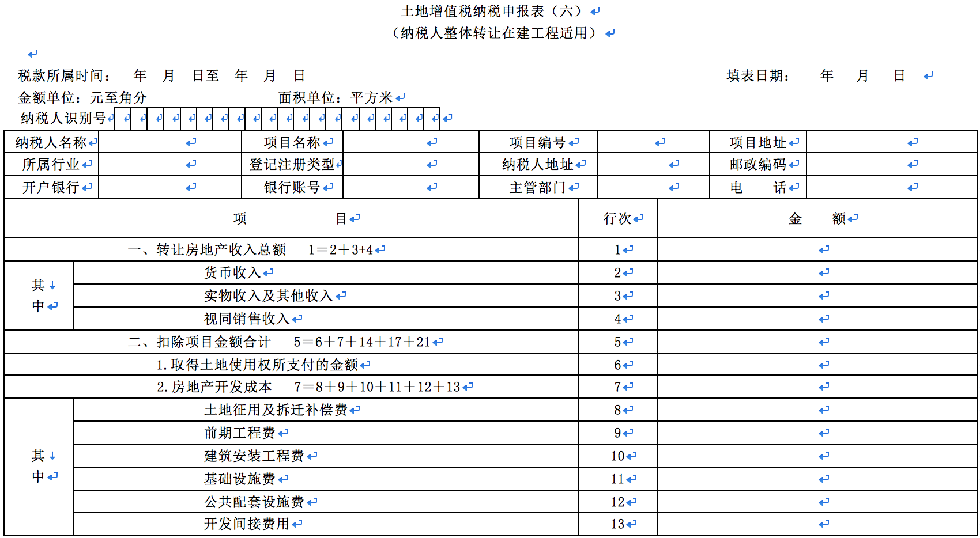Click the 视同销售收入 row label
Viewport: 980px width, 538px height.
click(x=326, y=319)
